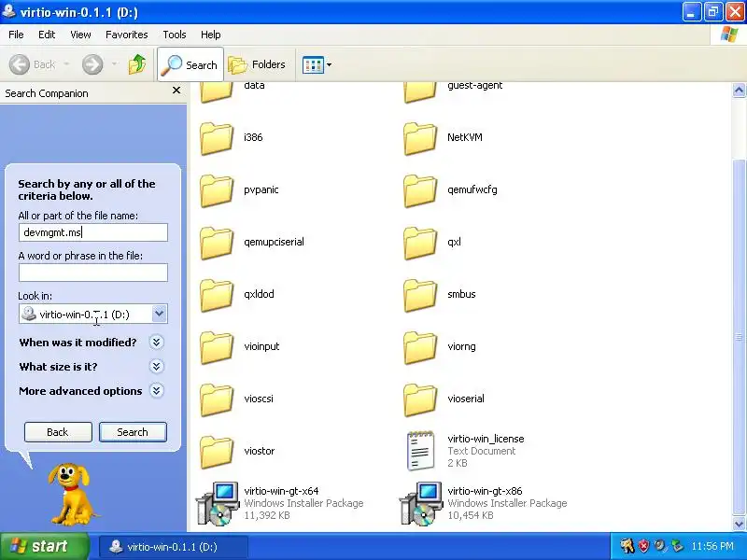Click the 'word or phrase in the file' field
The image size is (747, 560).
click(92, 273)
